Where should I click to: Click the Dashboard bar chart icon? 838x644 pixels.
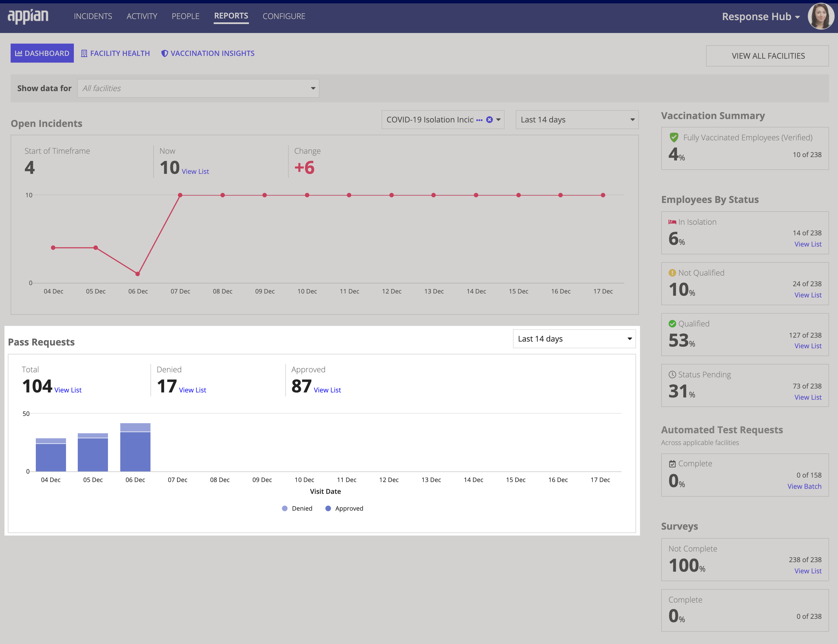[x=18, y=53]
